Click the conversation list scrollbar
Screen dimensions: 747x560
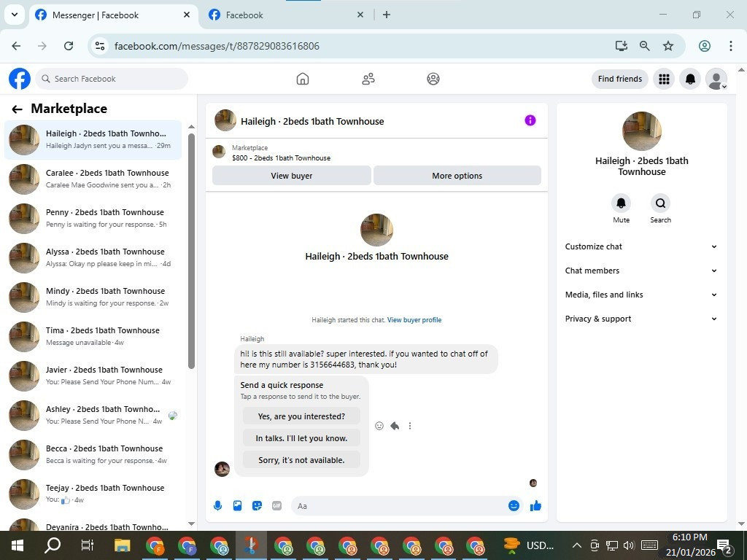click(x=192, y=251)
